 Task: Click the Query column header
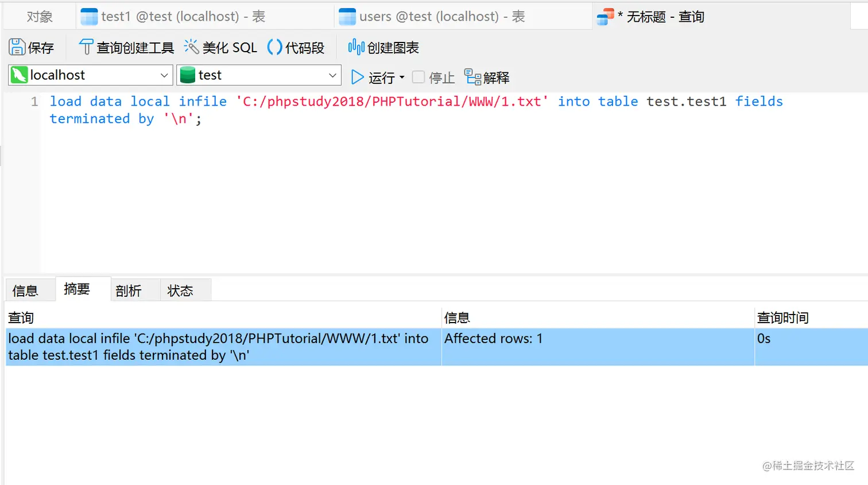pos(223,317)
